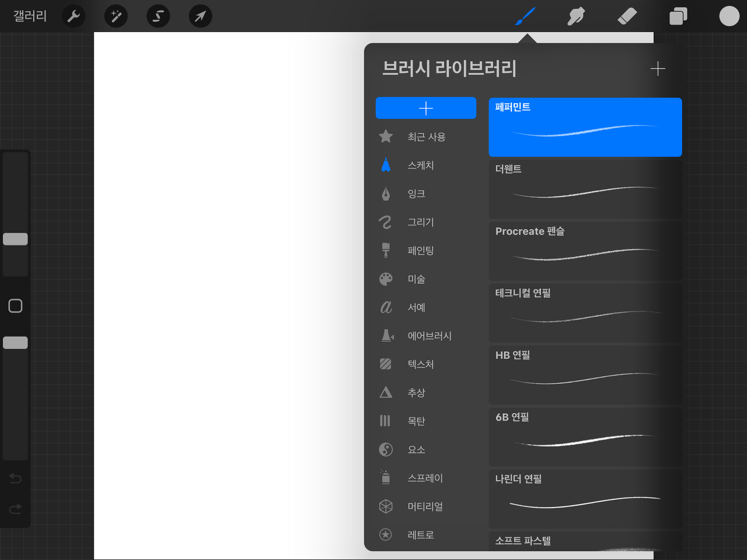Click the 스프레이 spray can icon

pyautogui.click(x=385, y=477)
